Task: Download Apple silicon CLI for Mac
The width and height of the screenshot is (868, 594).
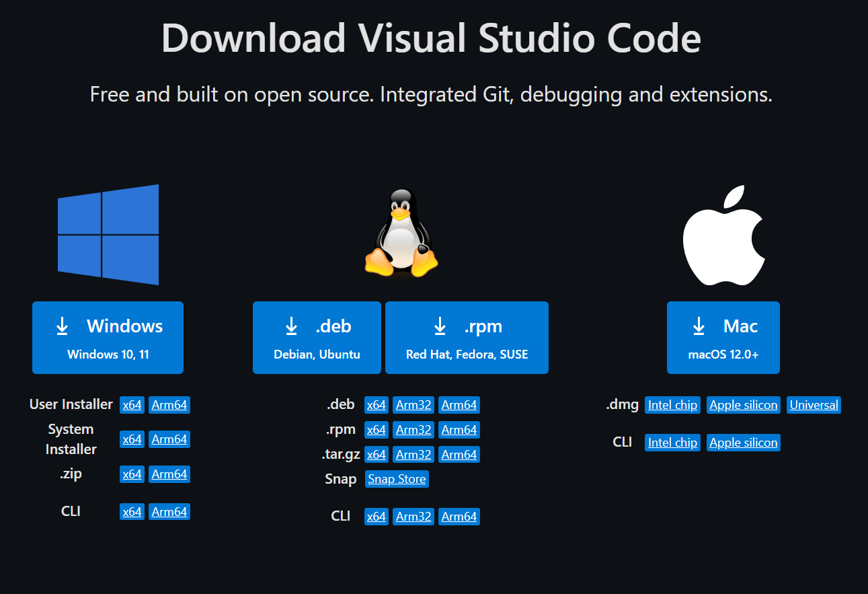Action: tap(743, 442)
